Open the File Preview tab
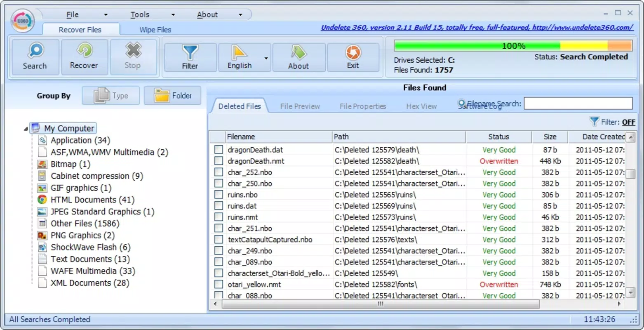Screen dimensions: 644x330 [x=300, y=106]
